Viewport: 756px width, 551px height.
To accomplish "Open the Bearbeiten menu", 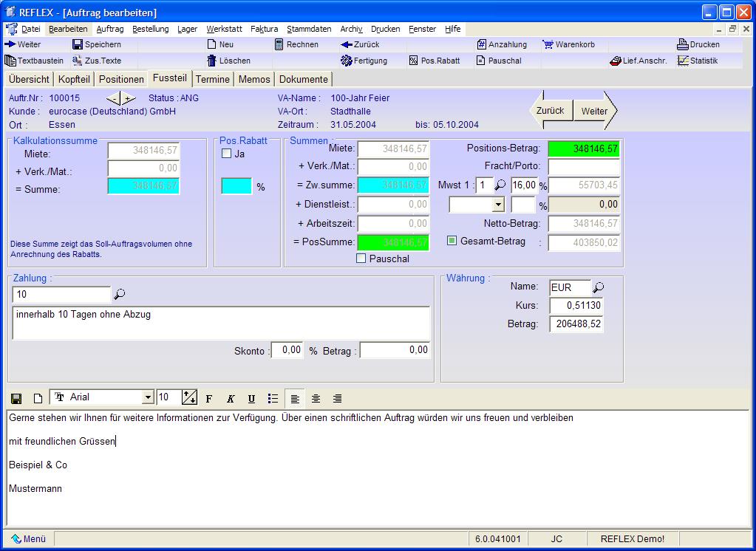I will click(68, 29).
